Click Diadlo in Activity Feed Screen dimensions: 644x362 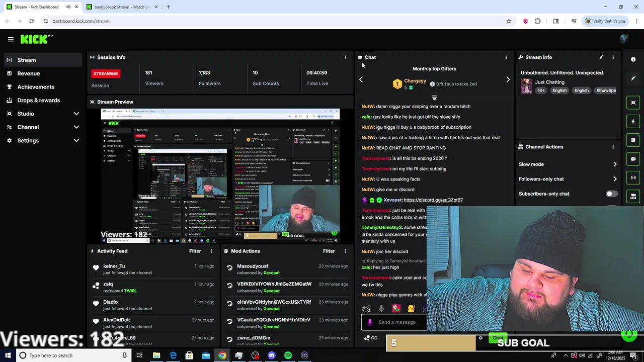(x=110, y=302)
